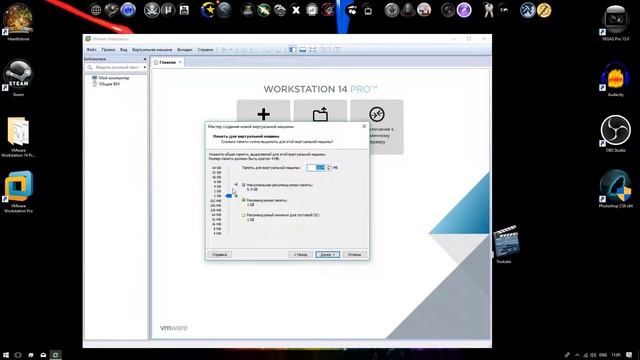Select the VEGAS Pro 15.0 desktop icon

616,22
